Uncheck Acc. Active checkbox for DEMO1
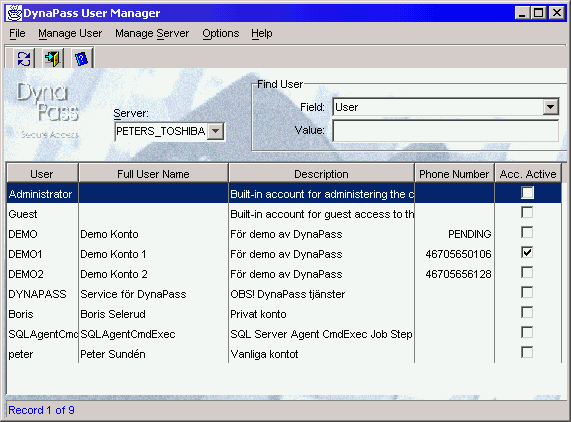Image resolution: width=571 pixels, height=422 pixels. 527,252
